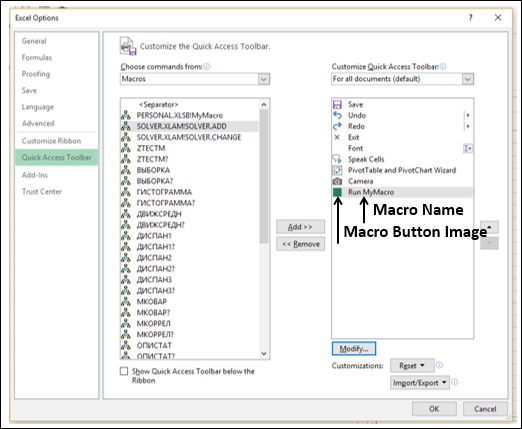Select the green Run MyMacro button image
Screen dimensions: 522x429
tap(337, 192)
